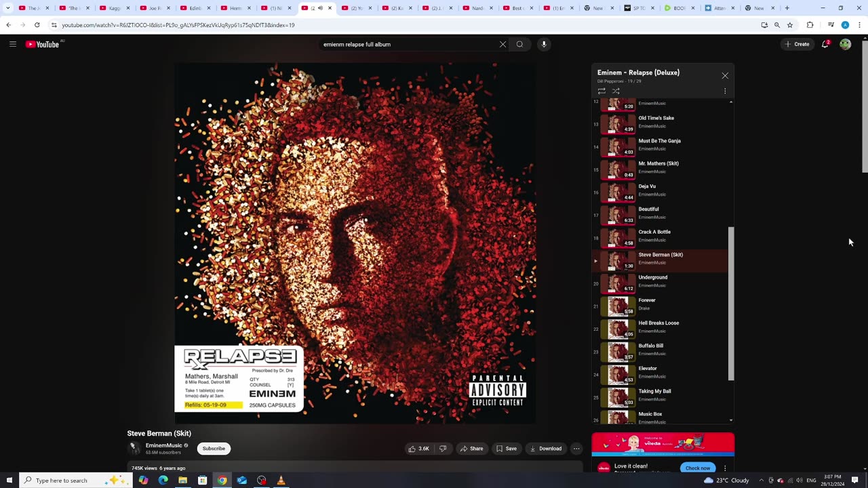Open Windows Start menu
This screenshot has width=868, height=488.
tap(9, 480)
